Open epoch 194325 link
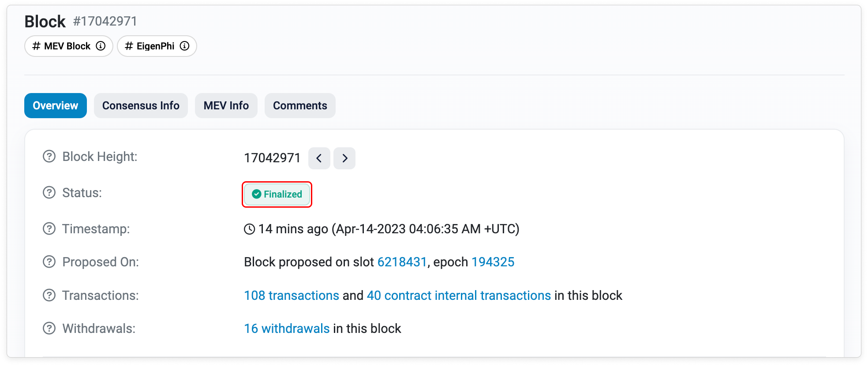The image size is (868, 366). (x=493, y=262)
